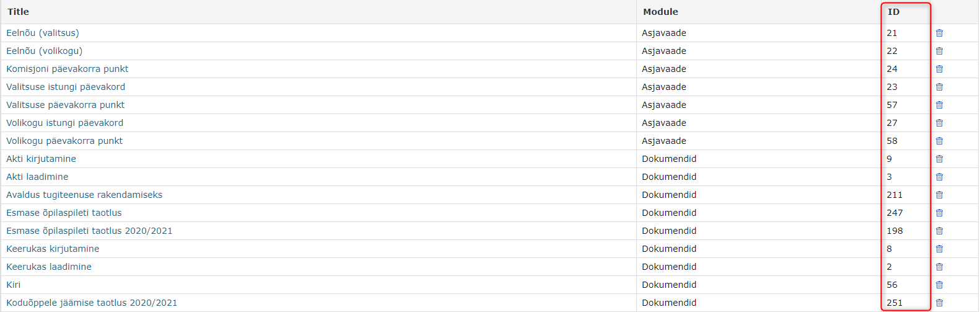Delete the Eelnõu (valitsus) row via trash icon
Screen dimensions: 980x312
939,33
